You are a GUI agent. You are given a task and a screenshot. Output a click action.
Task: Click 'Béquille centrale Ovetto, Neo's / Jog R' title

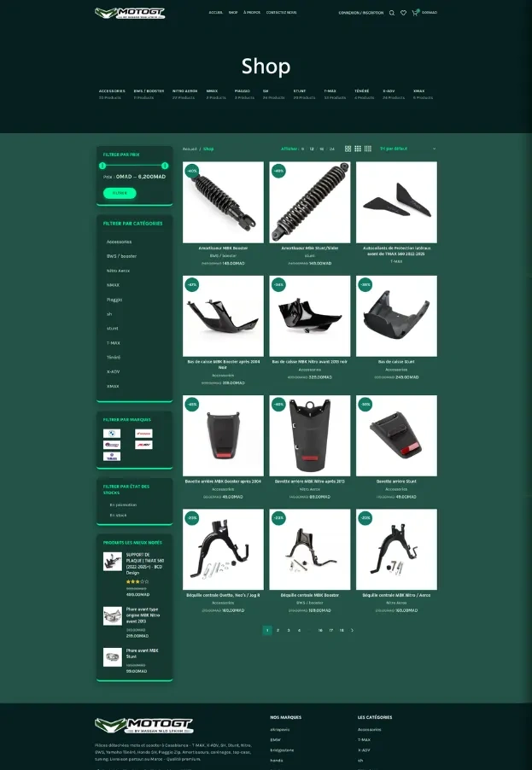point(223,595)
